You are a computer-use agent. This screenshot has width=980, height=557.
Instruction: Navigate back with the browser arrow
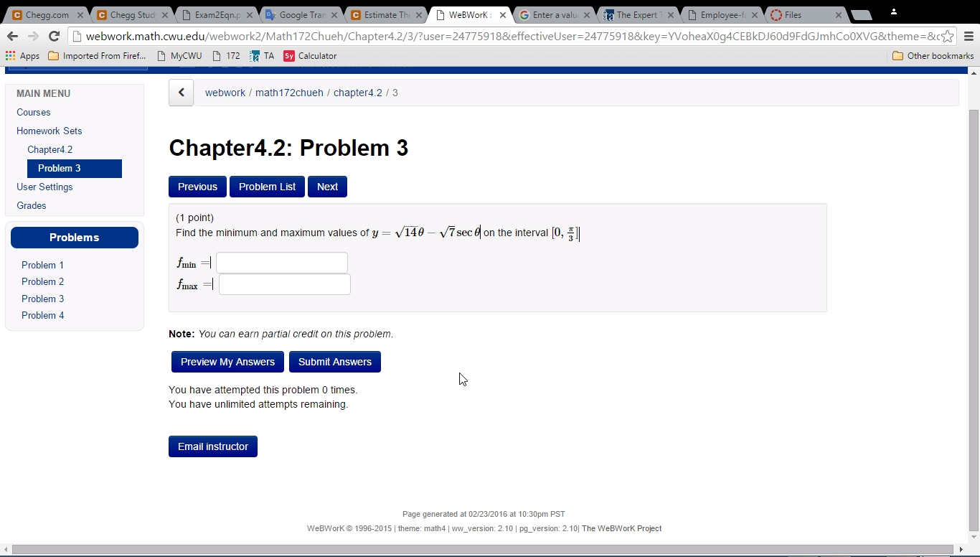(12, 35)
